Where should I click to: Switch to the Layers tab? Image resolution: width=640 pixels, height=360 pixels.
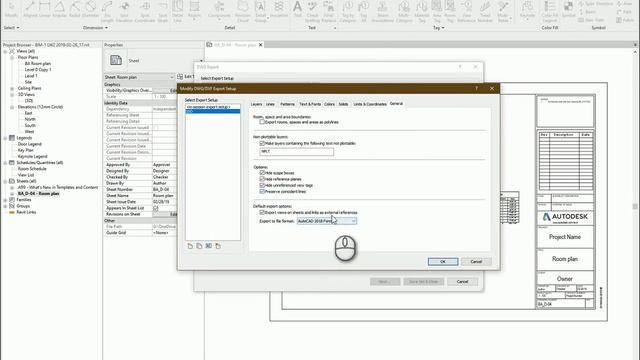256,104
